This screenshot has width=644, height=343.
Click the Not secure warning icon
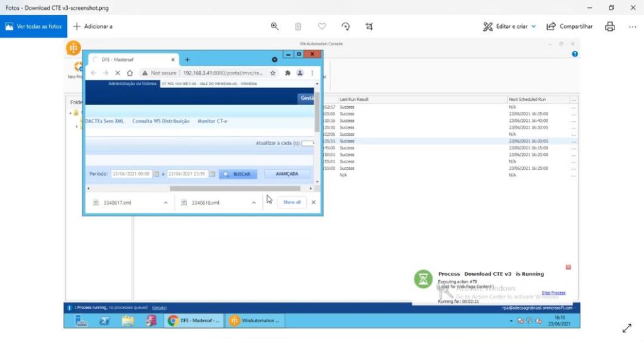pyautogui.click(x=145, y=73)
